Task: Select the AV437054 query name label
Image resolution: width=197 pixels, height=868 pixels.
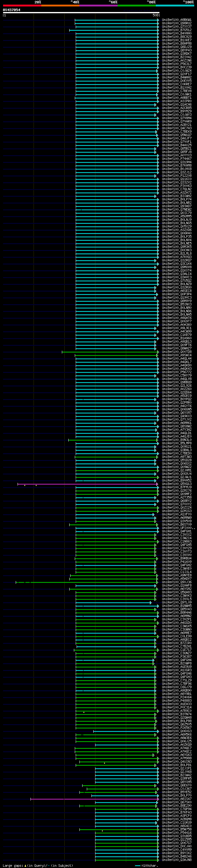Action: [x=11, y=10]
